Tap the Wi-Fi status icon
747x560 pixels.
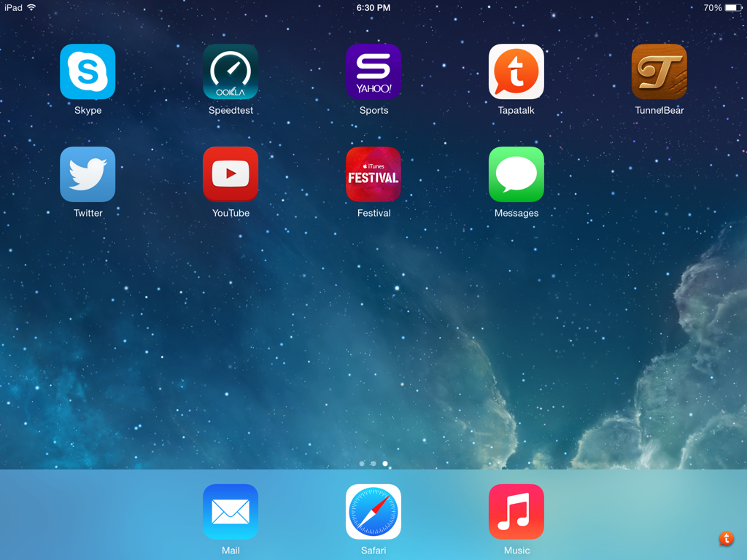(x=32, y=7)
